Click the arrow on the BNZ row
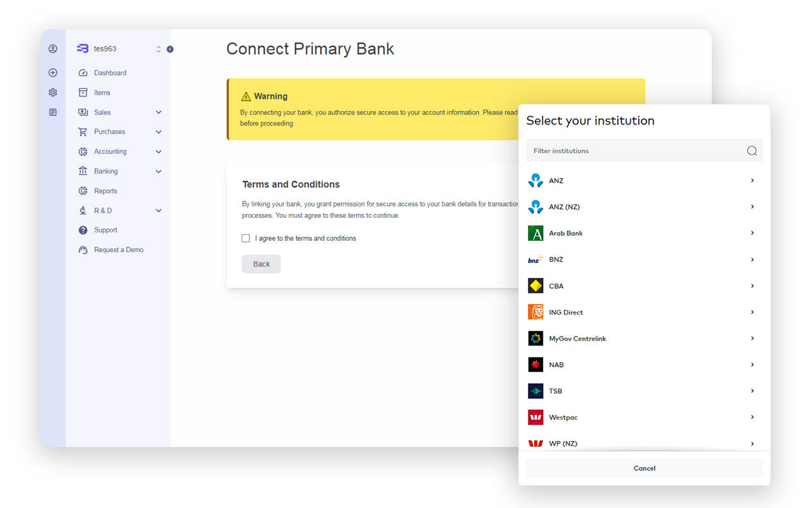This screenshot has width=812, height=508. tap(752, 260)
